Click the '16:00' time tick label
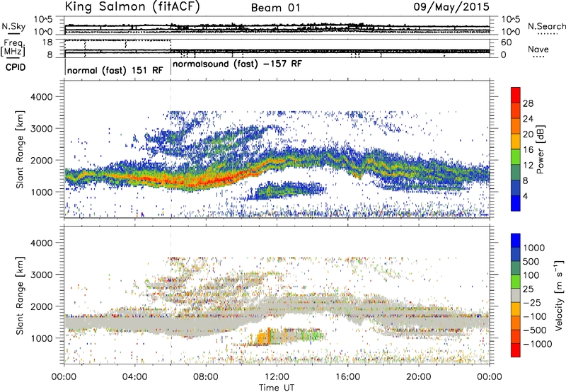The image size is (566, 392). click(x=347, y=377)
